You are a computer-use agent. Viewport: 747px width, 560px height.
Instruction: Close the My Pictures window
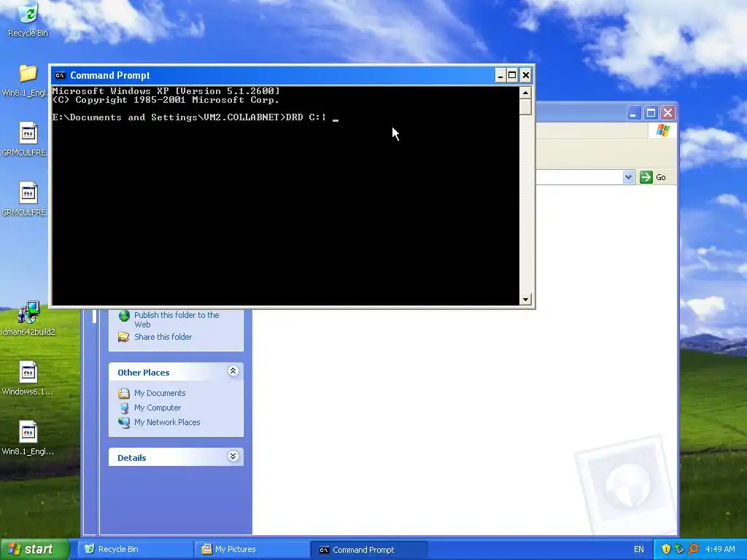coord(668,113)
